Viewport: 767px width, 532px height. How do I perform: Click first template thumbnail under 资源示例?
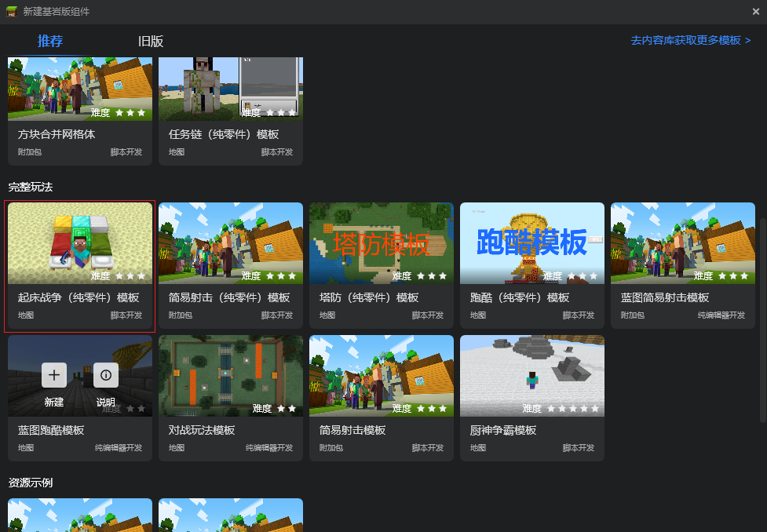pos(80,515)
